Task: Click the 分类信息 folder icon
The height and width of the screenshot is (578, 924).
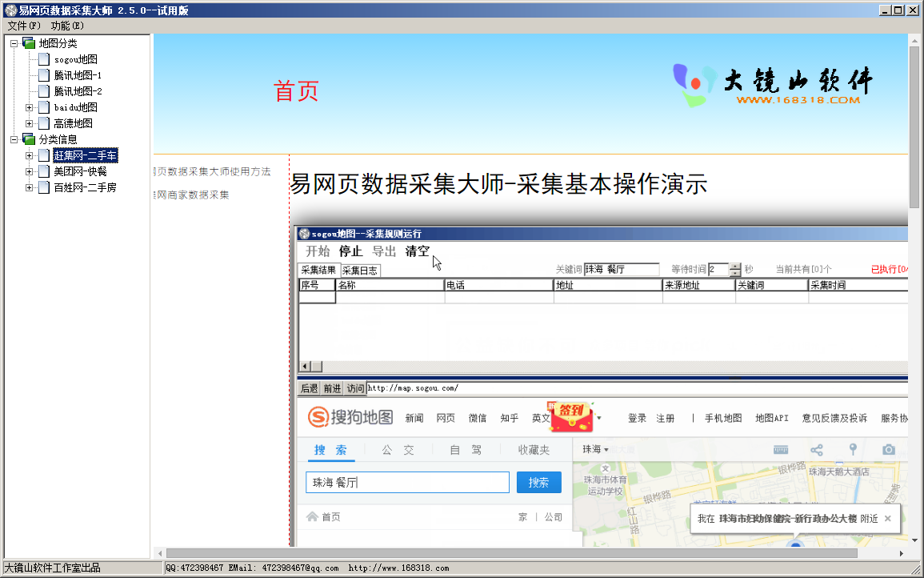Action: 29,139
